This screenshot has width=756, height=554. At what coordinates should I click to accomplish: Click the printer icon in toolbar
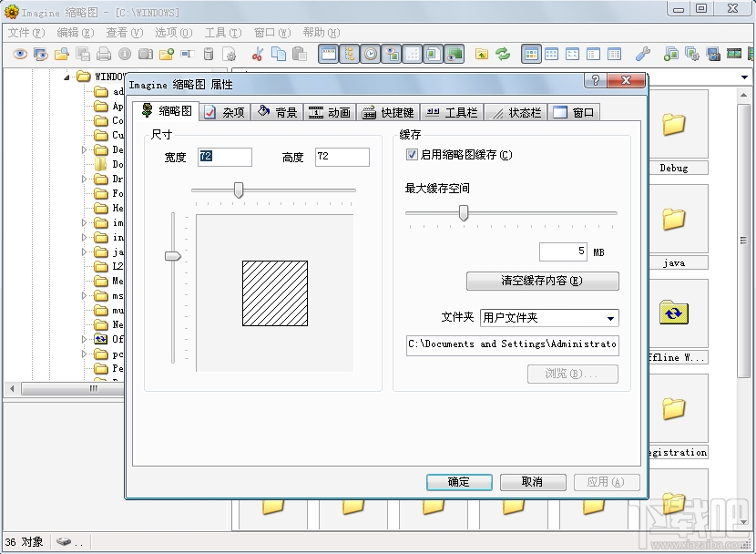[x=104, y=54]
